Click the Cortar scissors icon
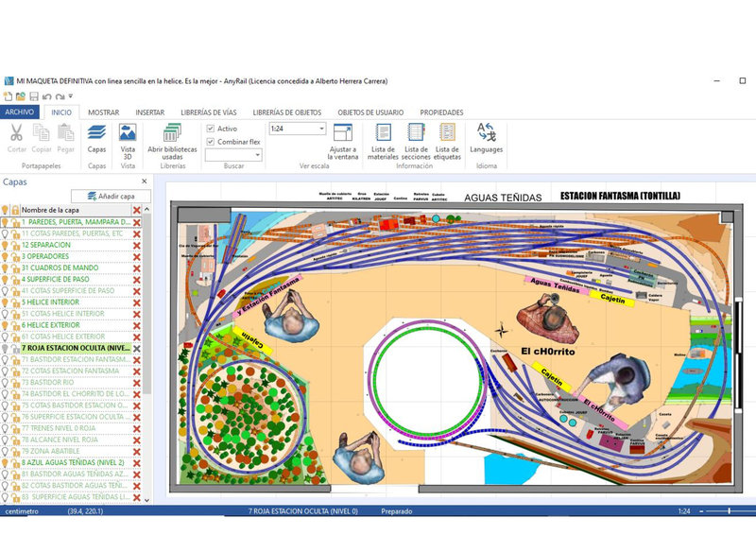Image resolution: width=756 pixels, height=535 pixels. point(16,132)
